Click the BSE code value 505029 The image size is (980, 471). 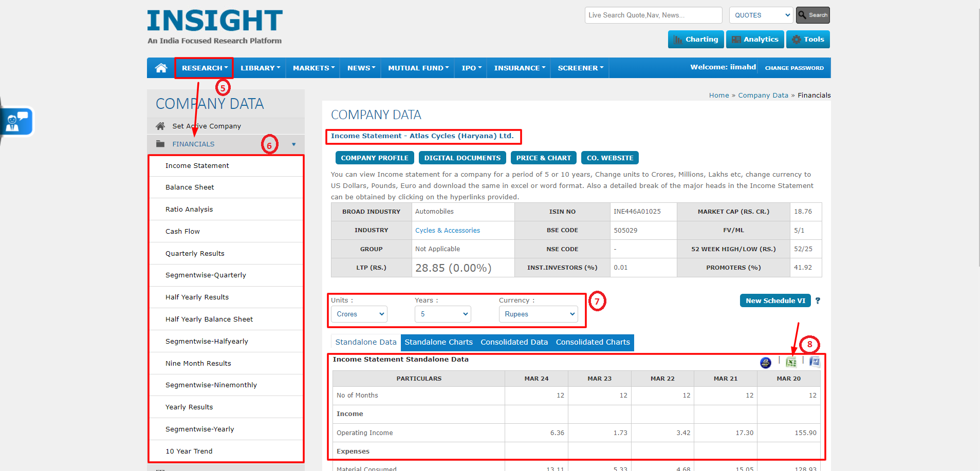pyautogui.click(x=625, y=231)
